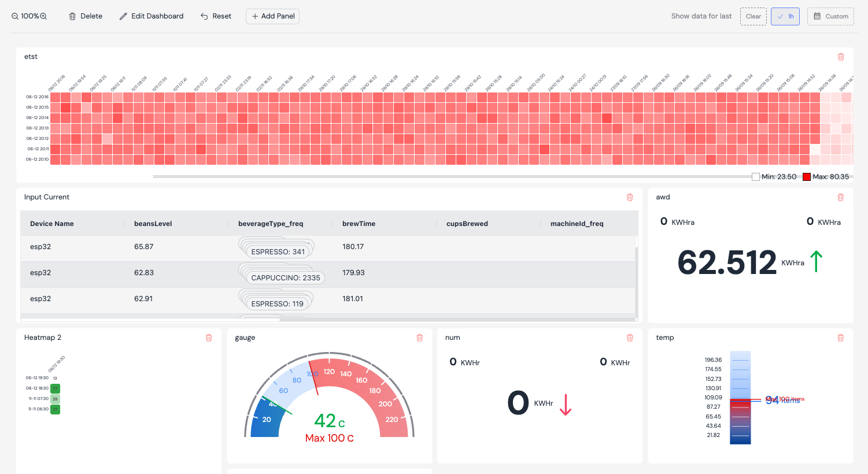
Task: Remove the gauge panel using trash icon
Action: pos(420,338)
